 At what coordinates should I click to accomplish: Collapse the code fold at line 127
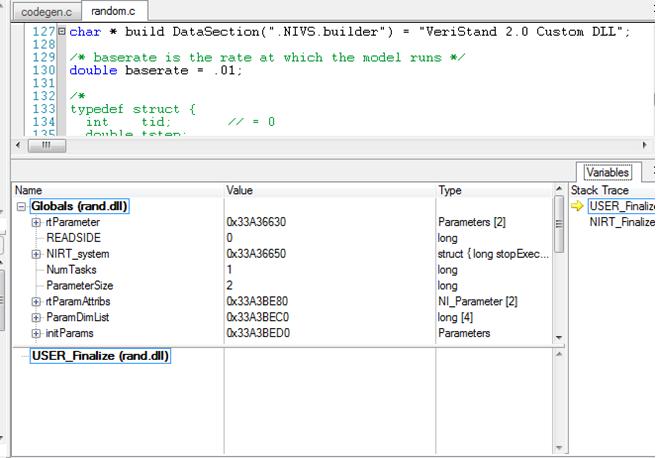62,31
